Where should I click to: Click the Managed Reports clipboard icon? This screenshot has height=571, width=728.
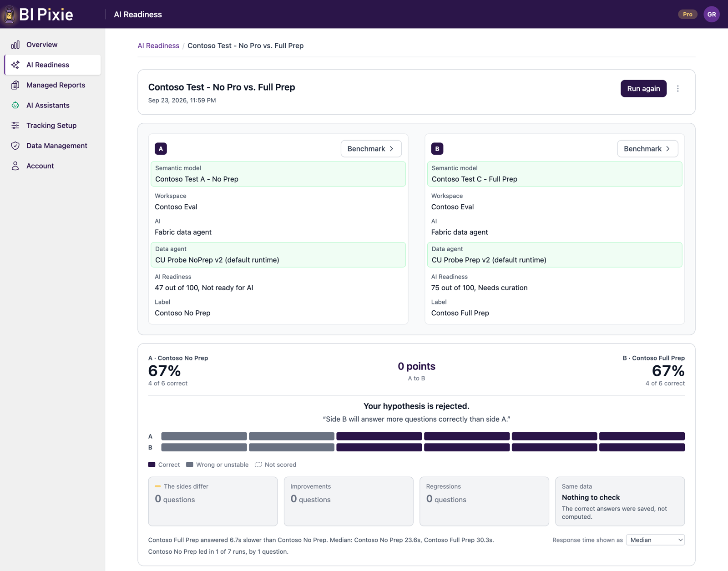click(x=15, y=85)
